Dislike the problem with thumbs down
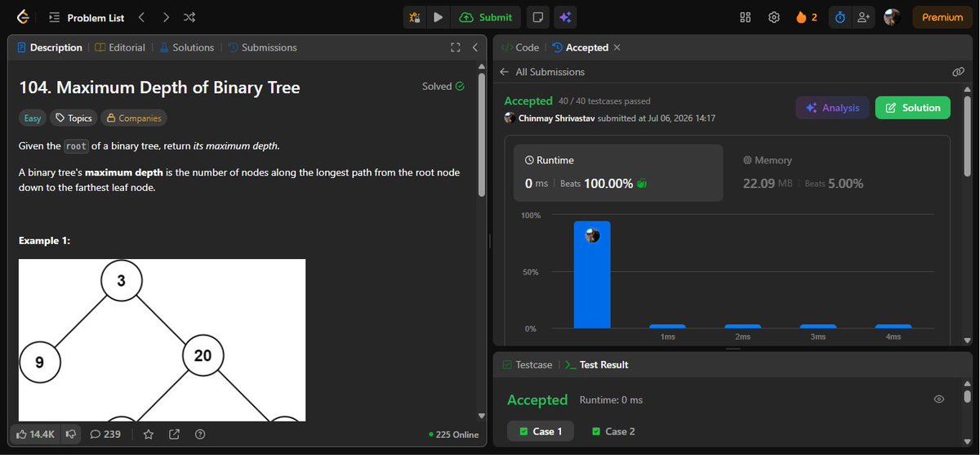Image resolution: width=980 pixels, height=455 pixels. [x=71, y=434]
